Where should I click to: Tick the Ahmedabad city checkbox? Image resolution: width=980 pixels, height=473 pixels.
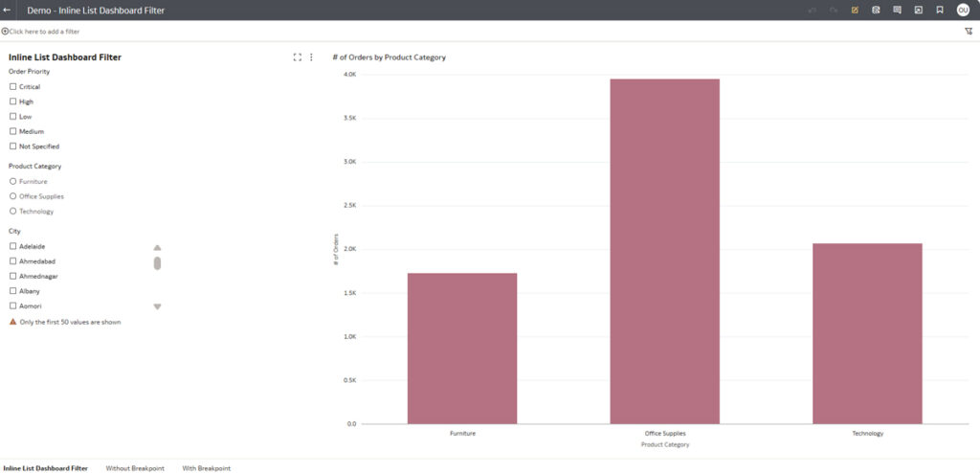point(13,260)
